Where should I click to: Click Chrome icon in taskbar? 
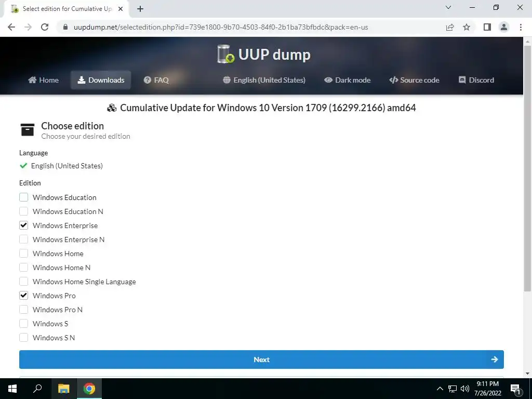[89, 389]
